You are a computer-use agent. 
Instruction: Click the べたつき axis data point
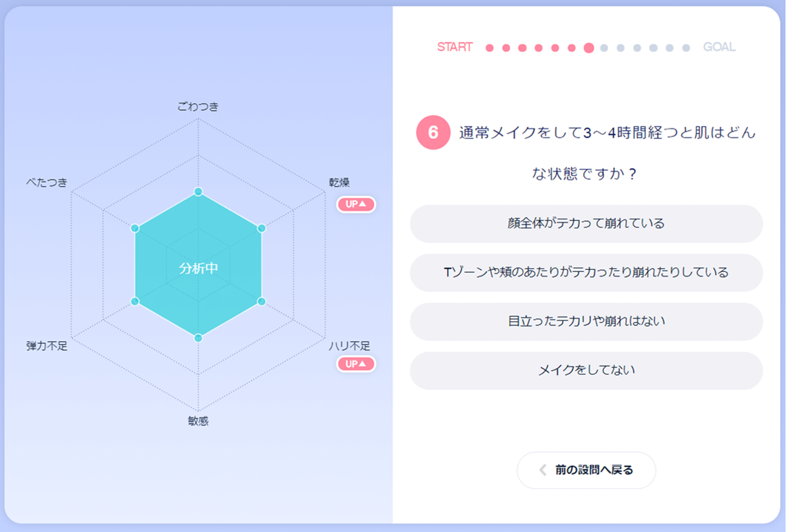pos(135,228)
